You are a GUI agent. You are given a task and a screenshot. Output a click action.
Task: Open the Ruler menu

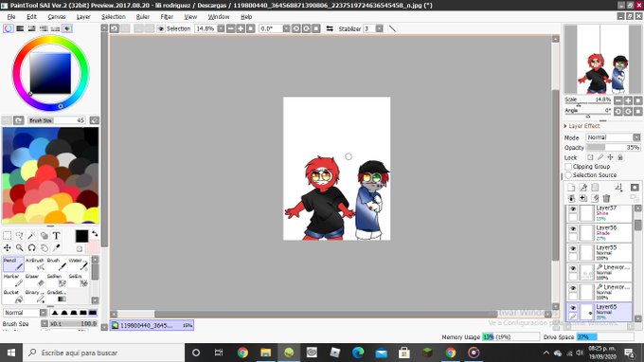pyautogui.click(x=143, y=17)
